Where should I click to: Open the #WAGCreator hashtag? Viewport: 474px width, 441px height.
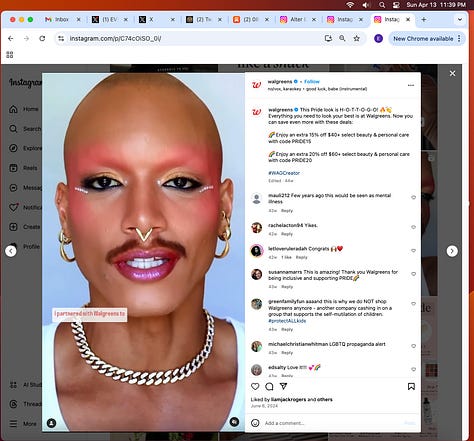point(284,173)
